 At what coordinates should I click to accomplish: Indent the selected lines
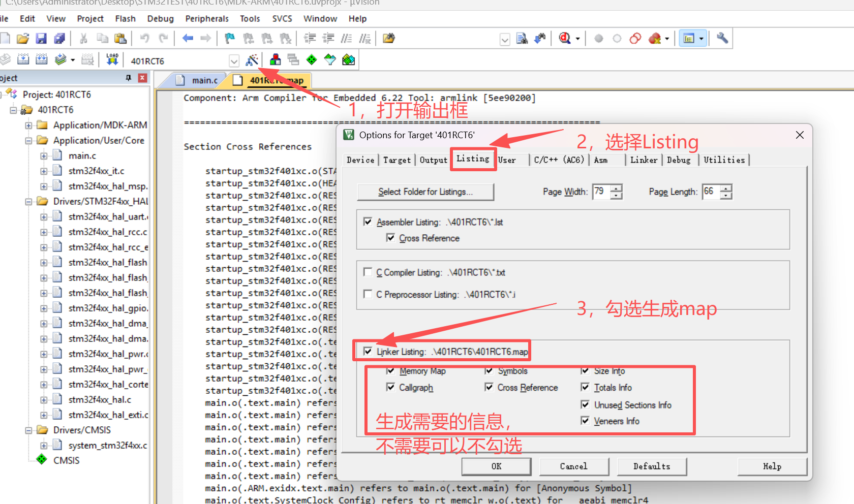point(310,39)
